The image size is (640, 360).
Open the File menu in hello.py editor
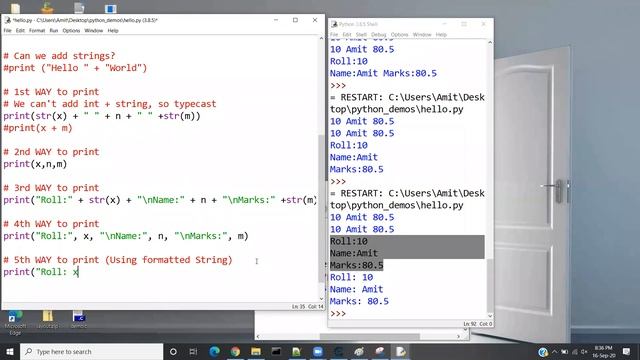coord(7,31)
